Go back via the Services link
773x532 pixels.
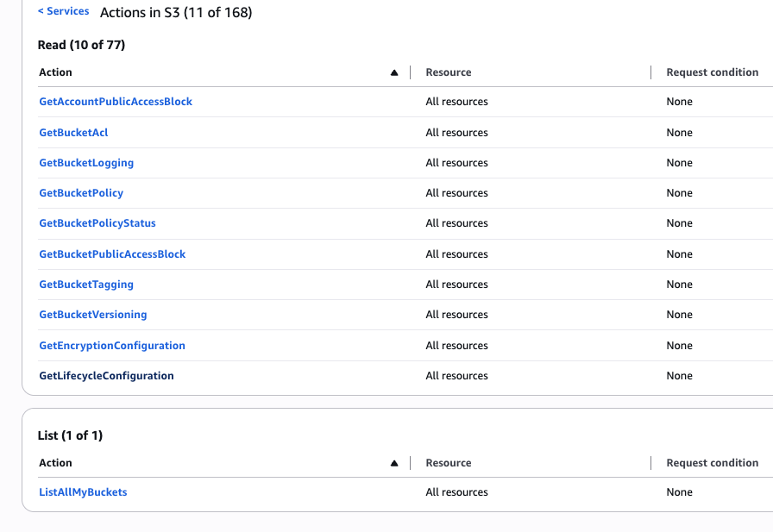64,11
